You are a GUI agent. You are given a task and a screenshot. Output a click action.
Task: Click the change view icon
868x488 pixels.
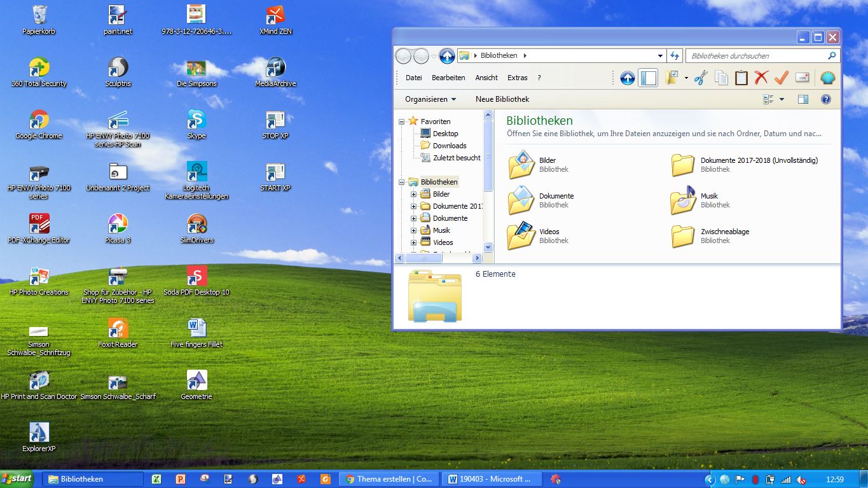(x=768, y=99)
